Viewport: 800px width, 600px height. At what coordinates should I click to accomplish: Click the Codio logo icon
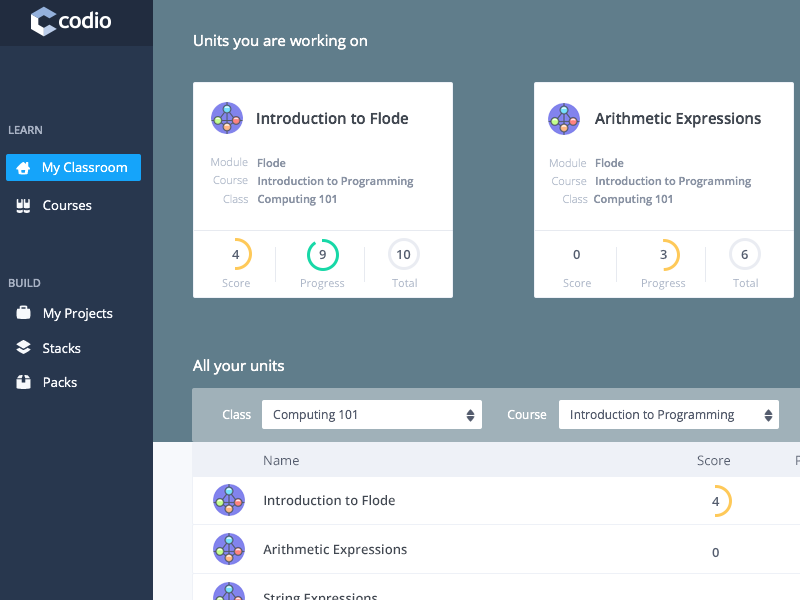tap(43, 21)
